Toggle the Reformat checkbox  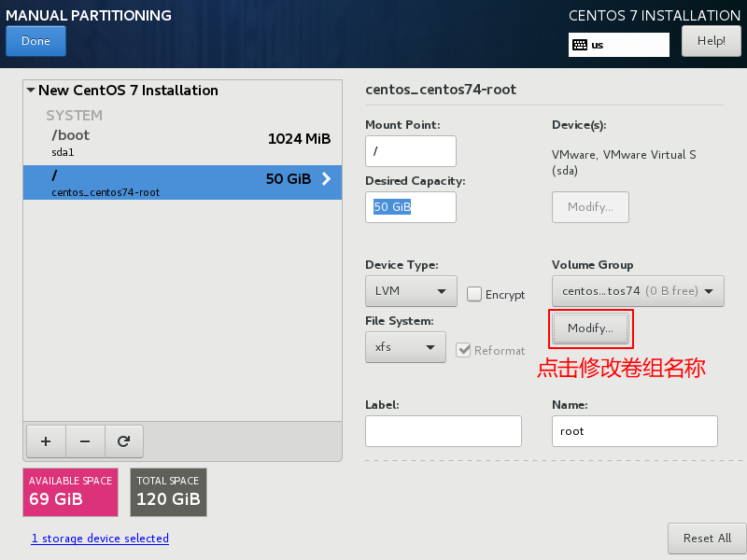click(x=463, y=351)
